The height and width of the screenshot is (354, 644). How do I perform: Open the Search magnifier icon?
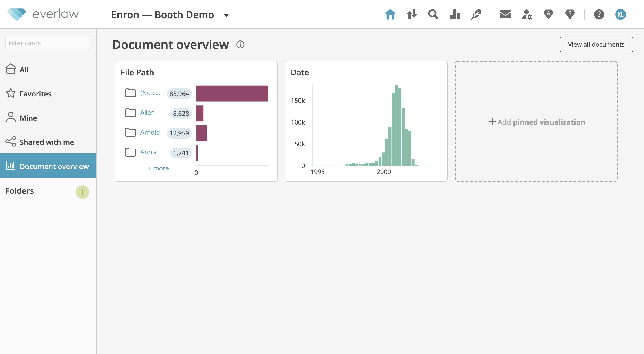pyautogui.click(x=433, y=15)
